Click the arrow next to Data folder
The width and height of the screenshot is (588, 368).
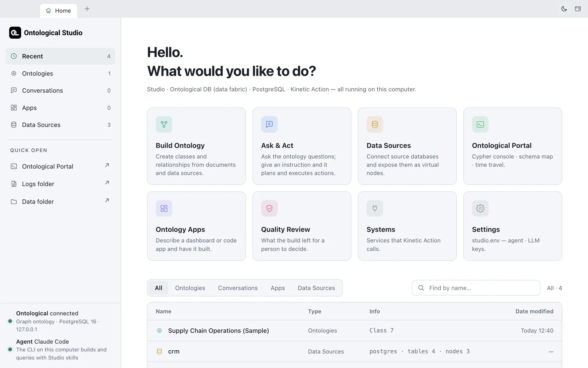pos(107,201)
